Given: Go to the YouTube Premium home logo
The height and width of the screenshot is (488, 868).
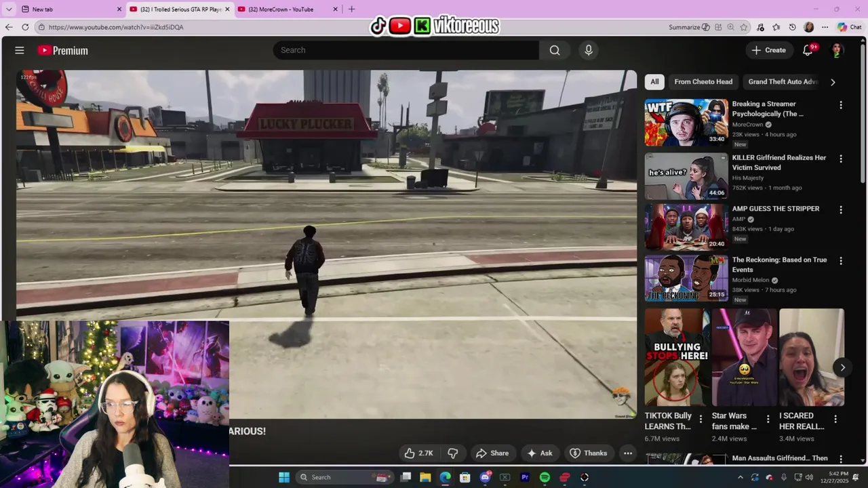Looking at the screenshot, I should pyautogui.click(x=62, y=50).
